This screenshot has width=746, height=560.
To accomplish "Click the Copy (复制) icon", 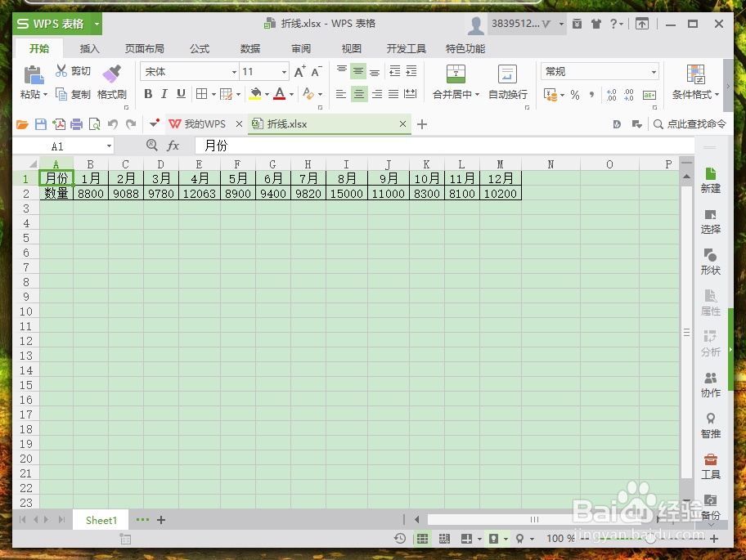I will pos(61,94).
